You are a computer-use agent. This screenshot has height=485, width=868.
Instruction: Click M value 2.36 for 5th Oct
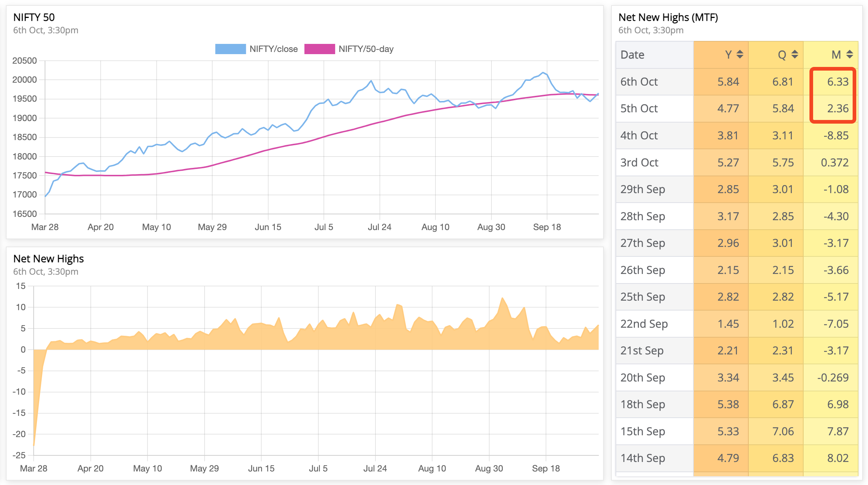(x=838, y=109)
